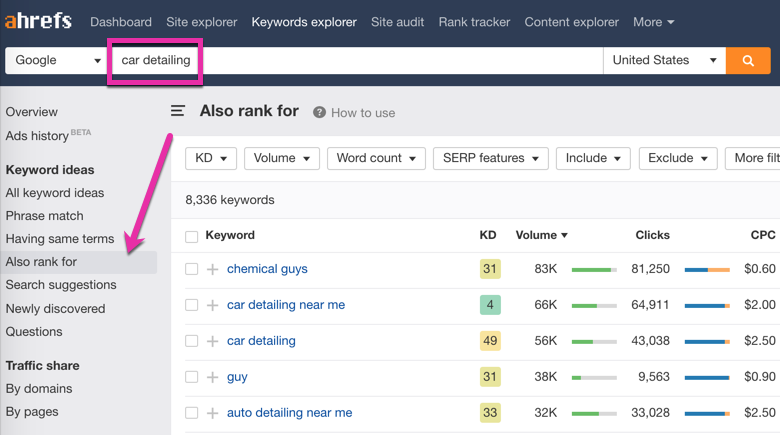Open the chemical guys keyword link
Viewport: 780px width, 435px height.
click(x=267, y=269)
